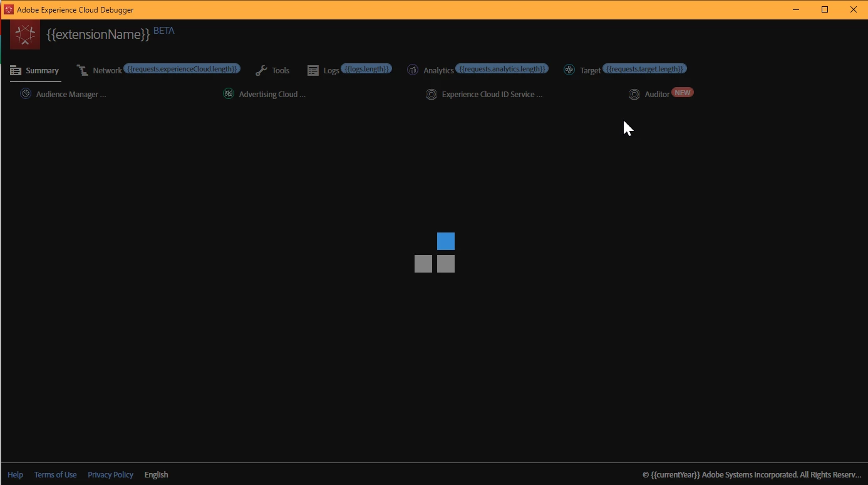Click the NEW badge beside Auditor
Viewport: 868px width, 485px height.
(x=683, y=93)
